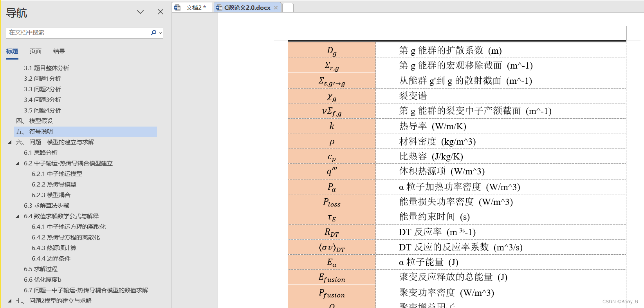Click the text 比热容 (J/kg/K)
This screenshot has height=308, width=644.
431,156
